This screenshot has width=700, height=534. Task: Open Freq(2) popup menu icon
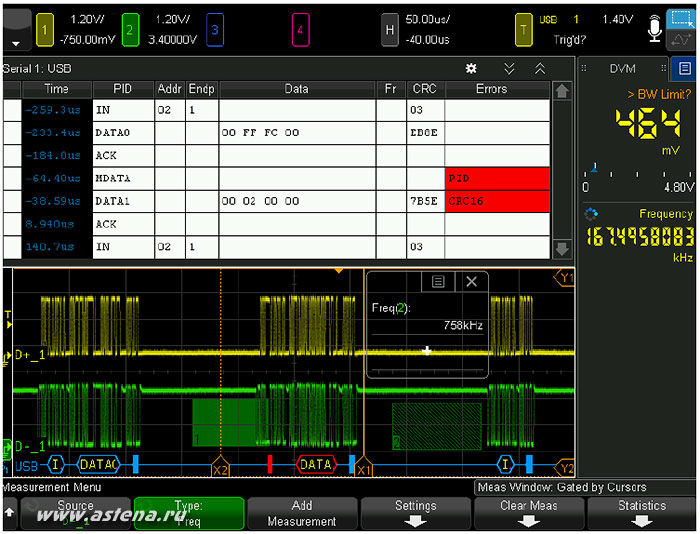point(438,281)
